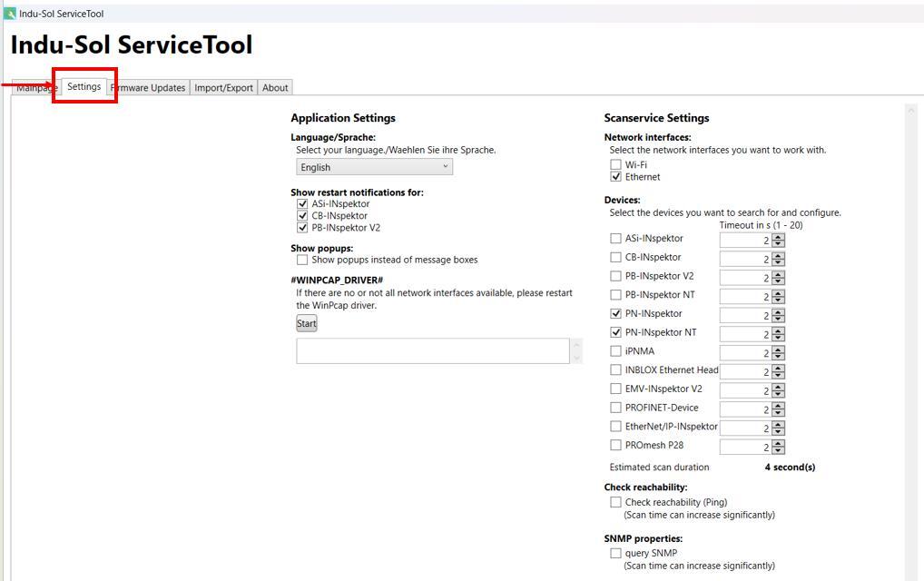Check ASi-INspektor in the Devices list
The image size is (924, 581).
coord(615,238)
